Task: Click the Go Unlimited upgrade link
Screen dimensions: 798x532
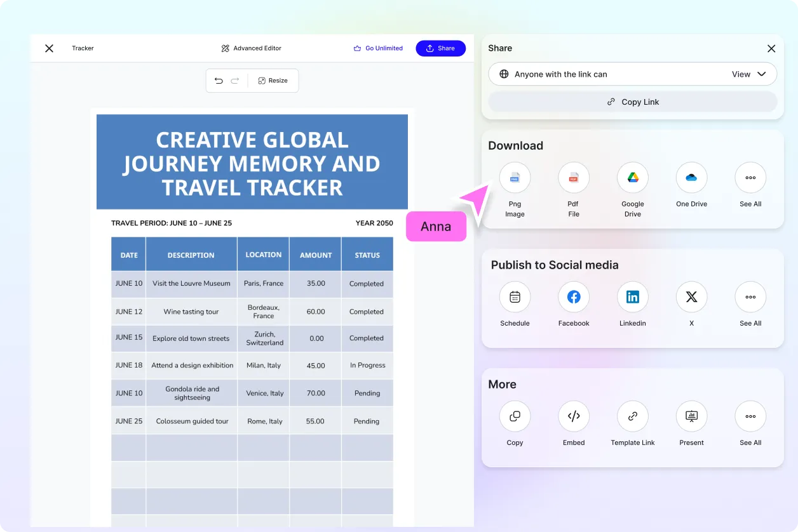Action: tap(378, 48)
